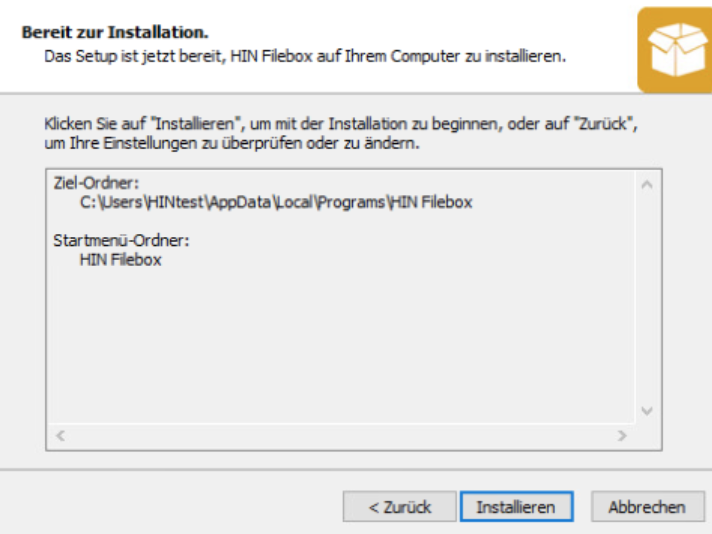The height and width of the screenshot is (534, 712).
Task: Click the Das Setup ist jetzt bereit subtitle
Action: pos(305,56)
